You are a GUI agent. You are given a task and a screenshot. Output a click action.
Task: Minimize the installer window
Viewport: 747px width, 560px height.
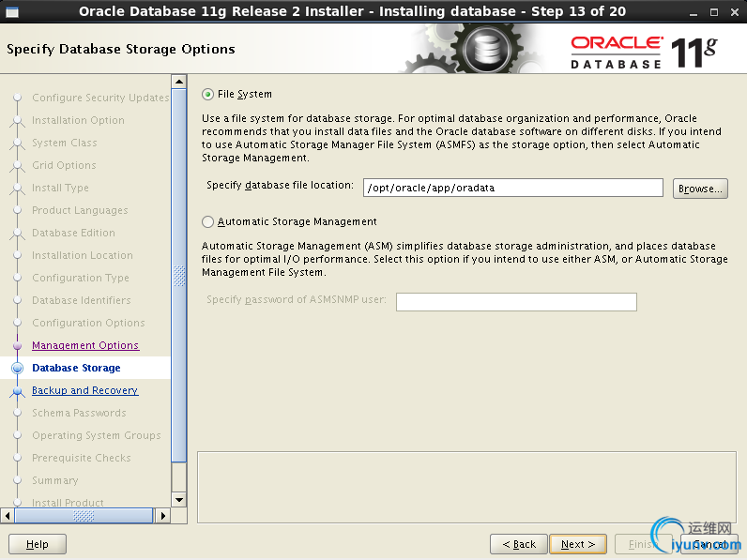[694, 13]
